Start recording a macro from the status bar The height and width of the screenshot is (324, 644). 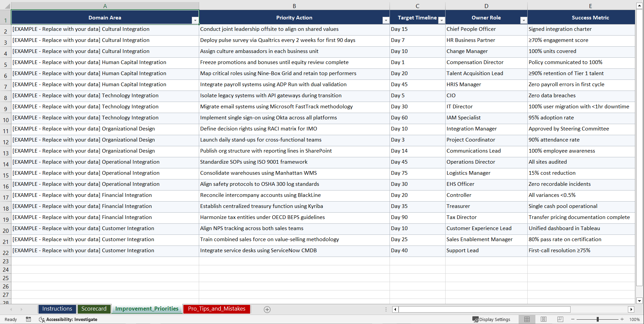tap(28, 319)
